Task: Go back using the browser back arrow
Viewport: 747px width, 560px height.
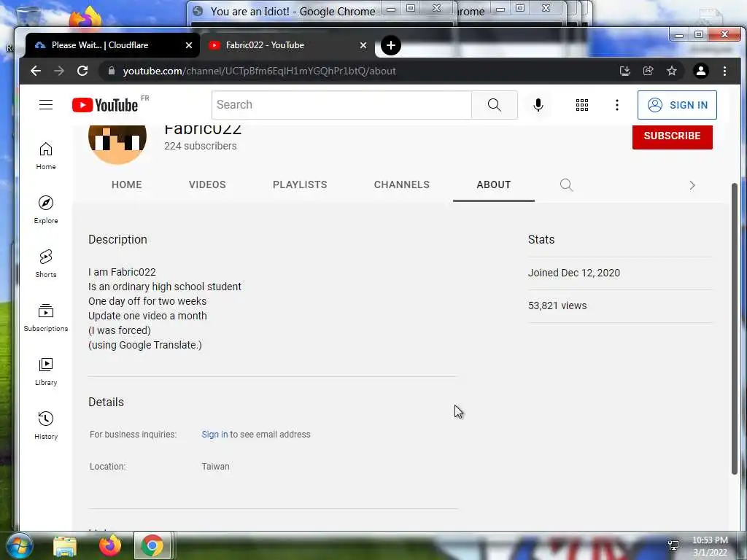Action: point(36,71)
